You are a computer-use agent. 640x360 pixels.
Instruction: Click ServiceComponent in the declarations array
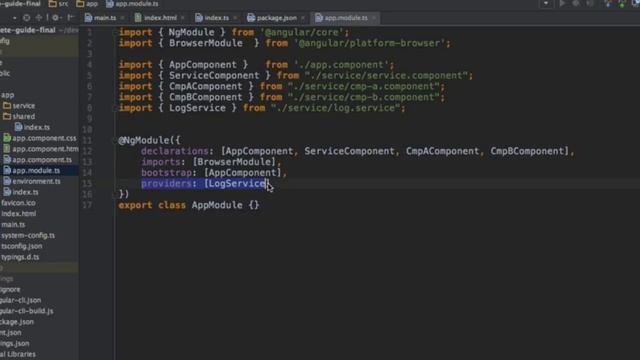349,151
